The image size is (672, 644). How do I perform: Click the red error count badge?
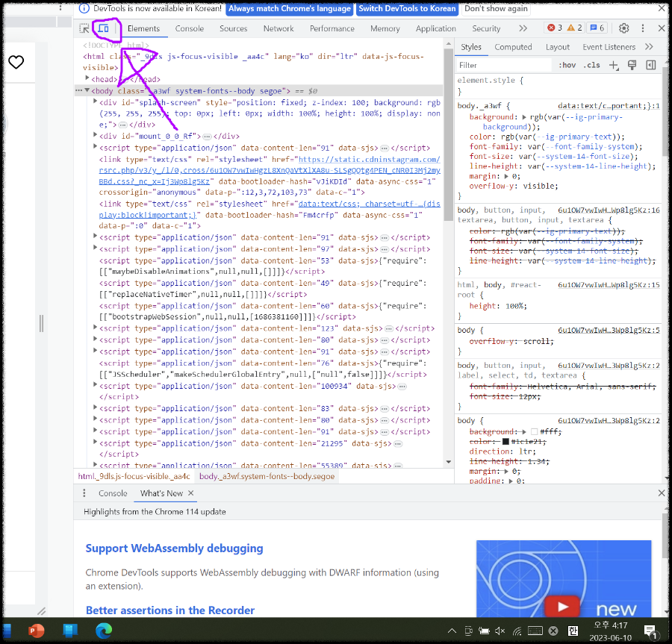[555, 28]
